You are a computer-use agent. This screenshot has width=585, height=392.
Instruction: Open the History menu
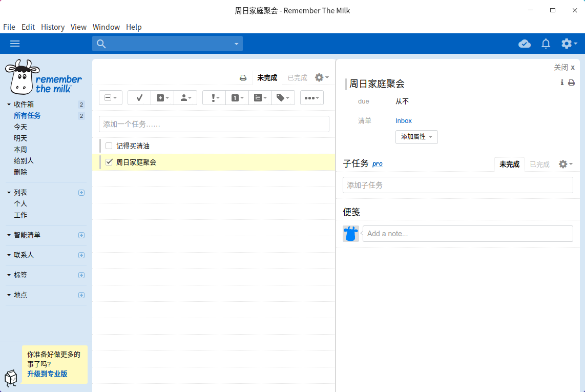[53, 27]
